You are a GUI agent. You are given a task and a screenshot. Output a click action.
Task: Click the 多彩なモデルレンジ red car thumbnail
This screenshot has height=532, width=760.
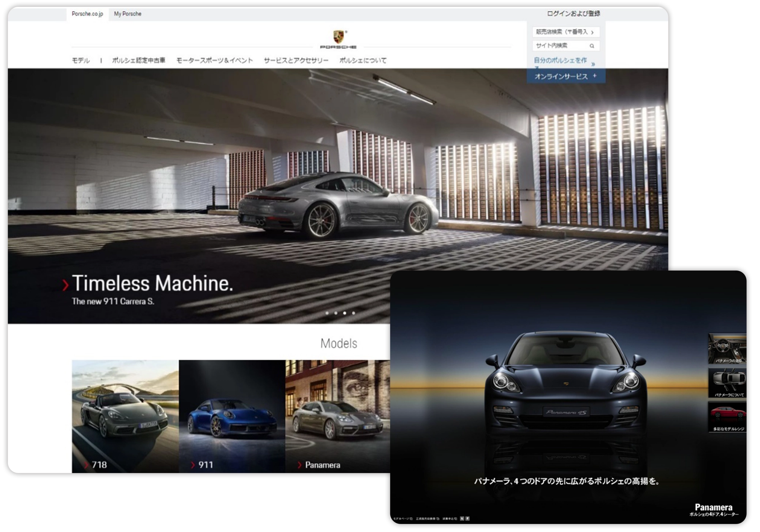pos(727,417)
